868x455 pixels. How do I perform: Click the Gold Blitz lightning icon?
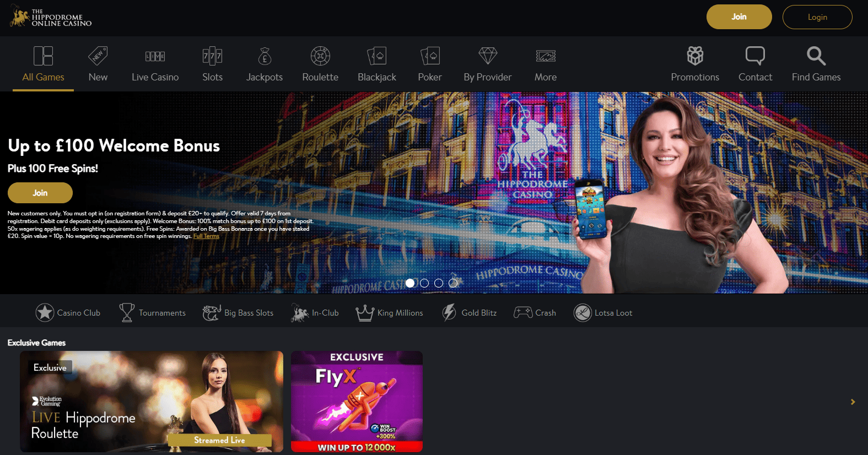(x=449, y=312)
